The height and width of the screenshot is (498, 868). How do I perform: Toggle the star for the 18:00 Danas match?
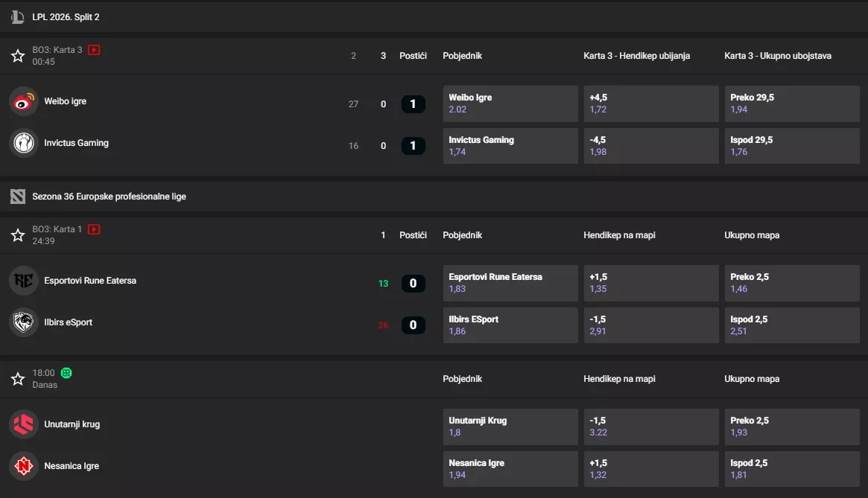click(x=18, y=379)
